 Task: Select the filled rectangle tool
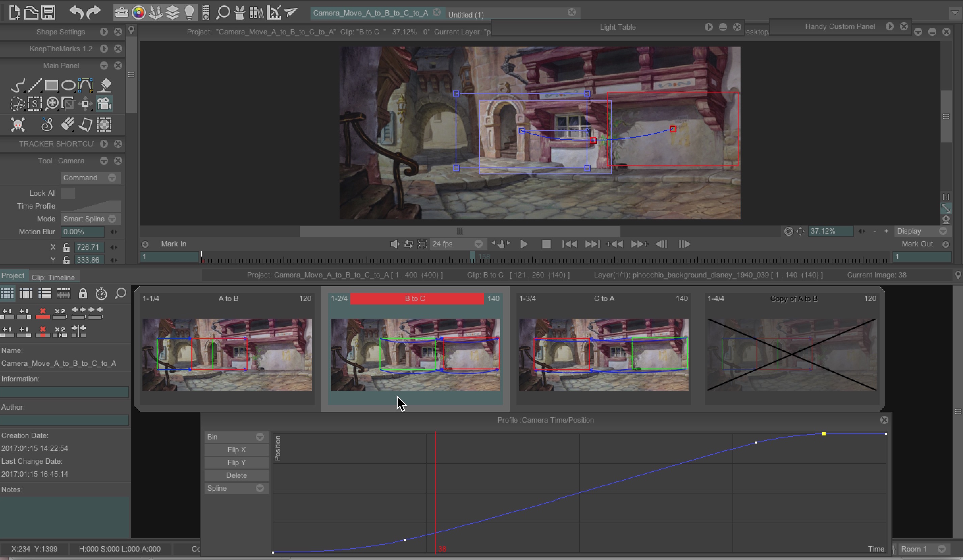(x=51, y=85)
